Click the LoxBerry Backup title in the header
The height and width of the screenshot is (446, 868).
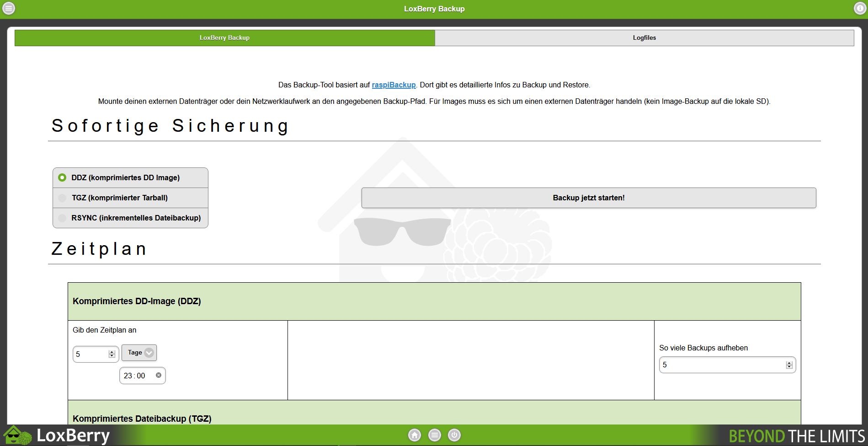click(x=434, y=9)
